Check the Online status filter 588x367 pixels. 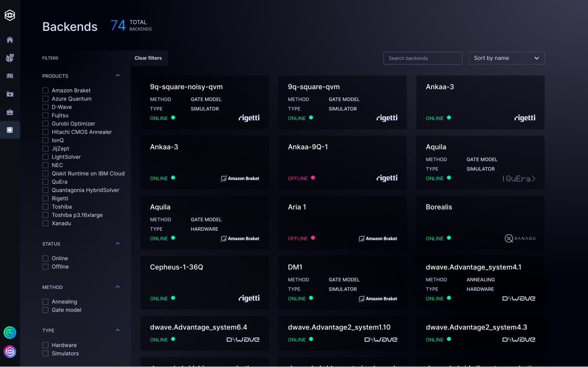(45, 258)
